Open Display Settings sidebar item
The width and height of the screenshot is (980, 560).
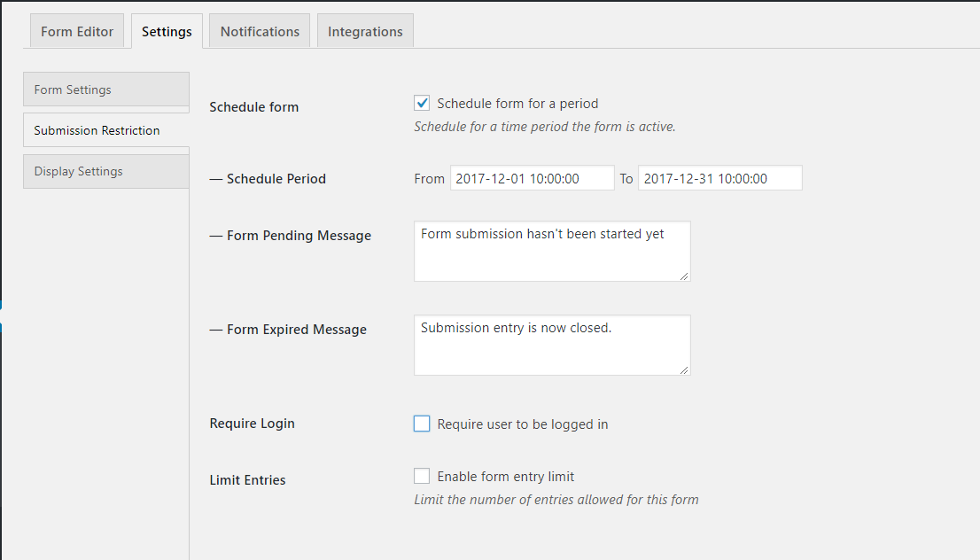pyautogui.click(x=106, y=171)
